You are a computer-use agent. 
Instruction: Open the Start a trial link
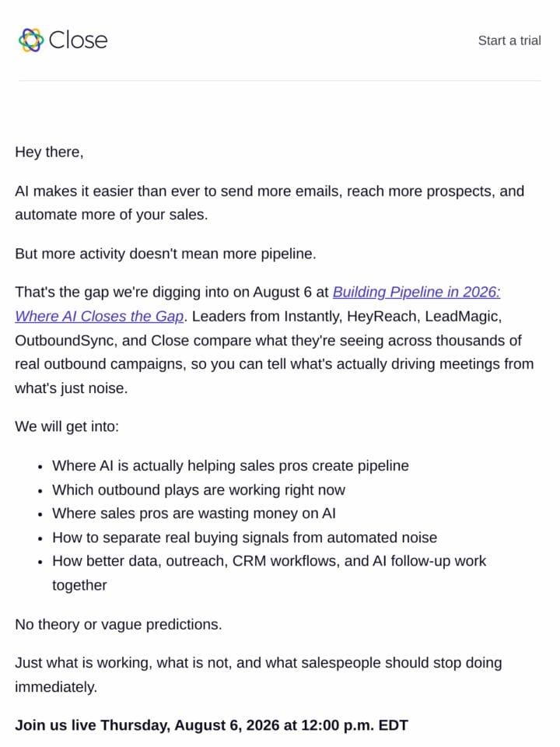pyautogui.click(x=509, y=40)
